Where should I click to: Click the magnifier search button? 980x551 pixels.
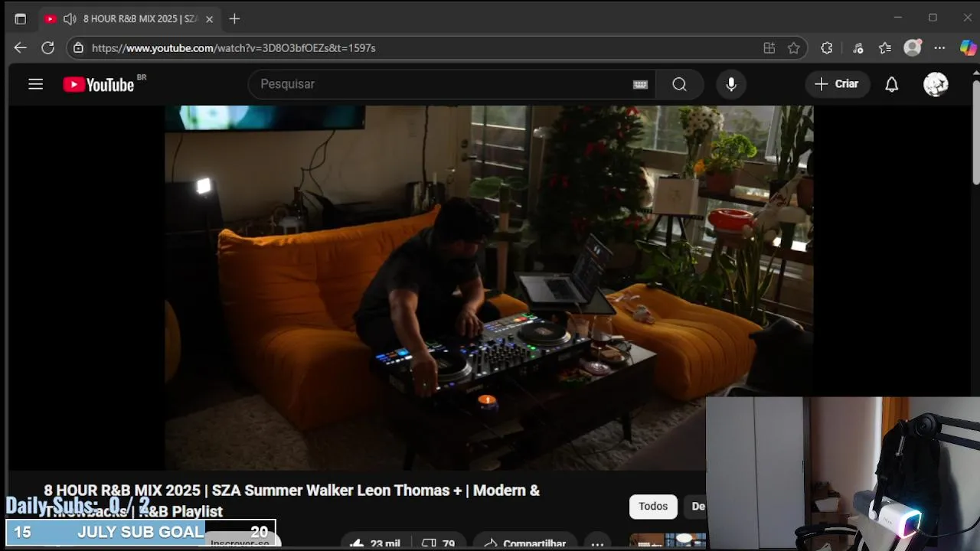tap(680, 84)
